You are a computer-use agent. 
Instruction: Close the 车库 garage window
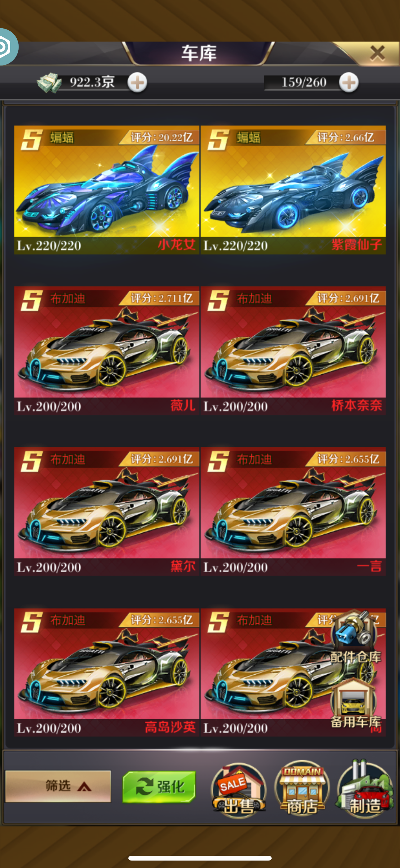click(x=377, y=53)
